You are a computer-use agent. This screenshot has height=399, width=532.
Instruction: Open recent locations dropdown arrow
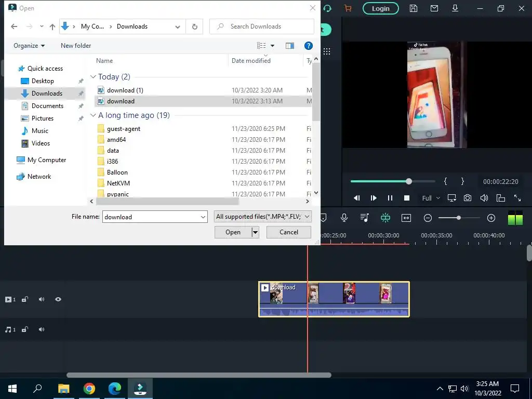[42, 26]
